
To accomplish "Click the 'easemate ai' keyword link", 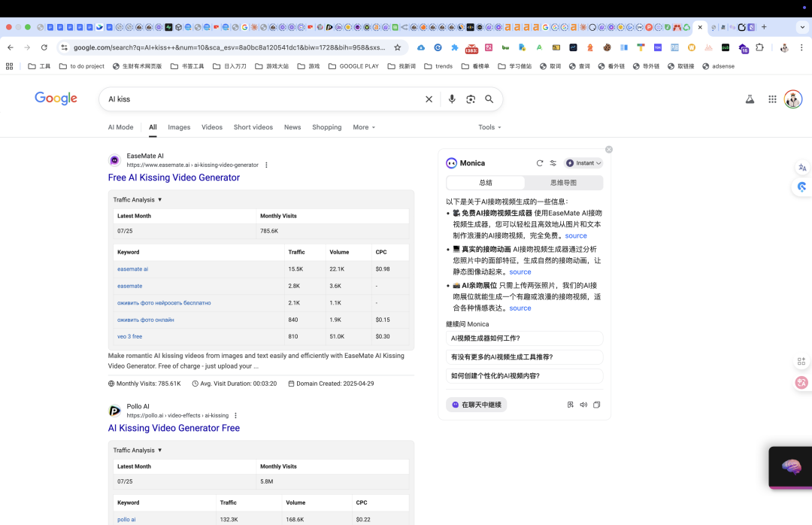I will click(x=132, y=269).
